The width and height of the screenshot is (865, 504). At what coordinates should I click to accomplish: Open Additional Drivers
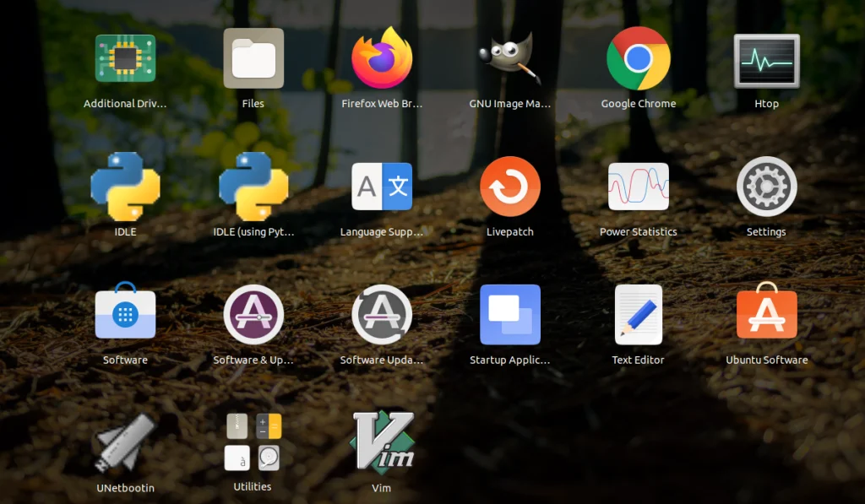tap(125, 59)
